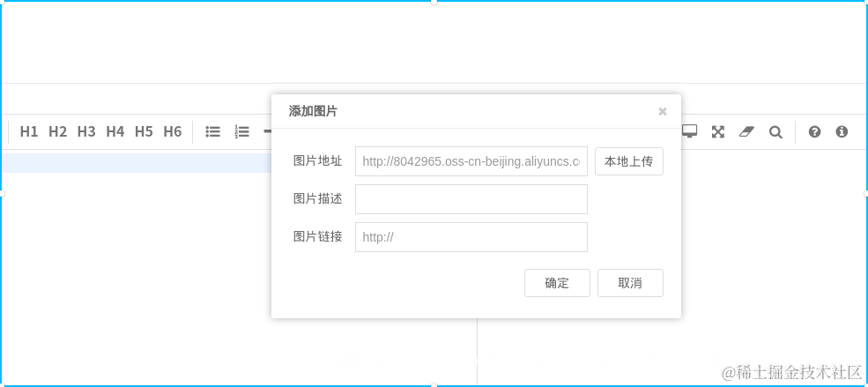Open the help question mark icon
This screenshot has width=868, height=387.
(814, 131)
